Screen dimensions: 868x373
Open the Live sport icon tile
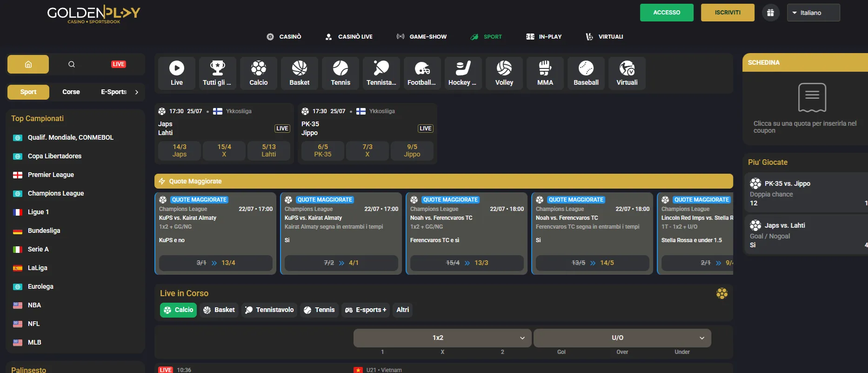[x=177, y=73]
